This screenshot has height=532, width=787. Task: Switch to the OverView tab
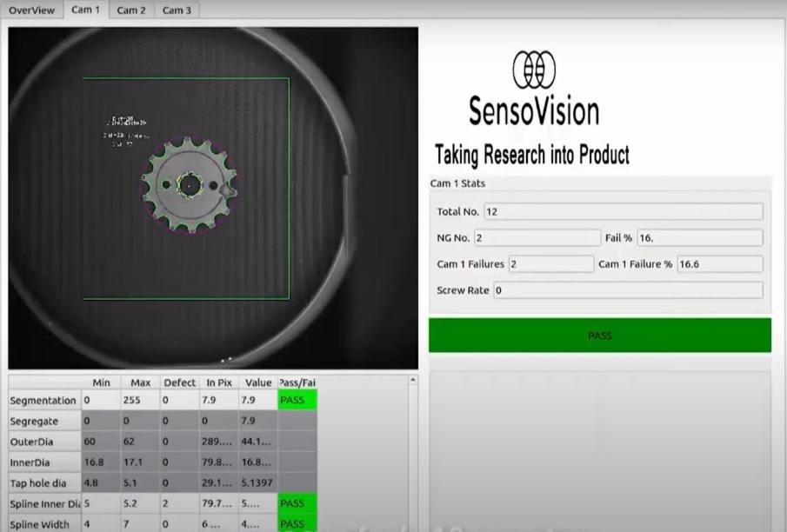click(x=31, y=10)
